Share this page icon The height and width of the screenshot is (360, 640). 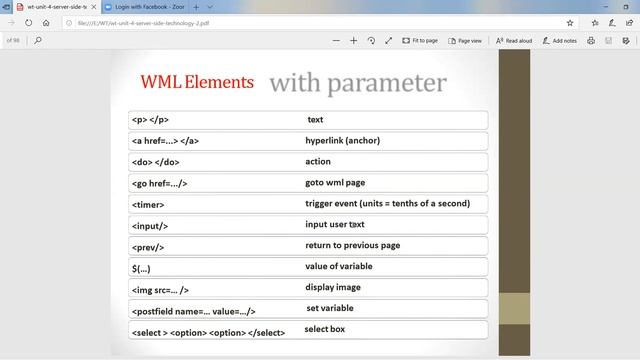629,23
